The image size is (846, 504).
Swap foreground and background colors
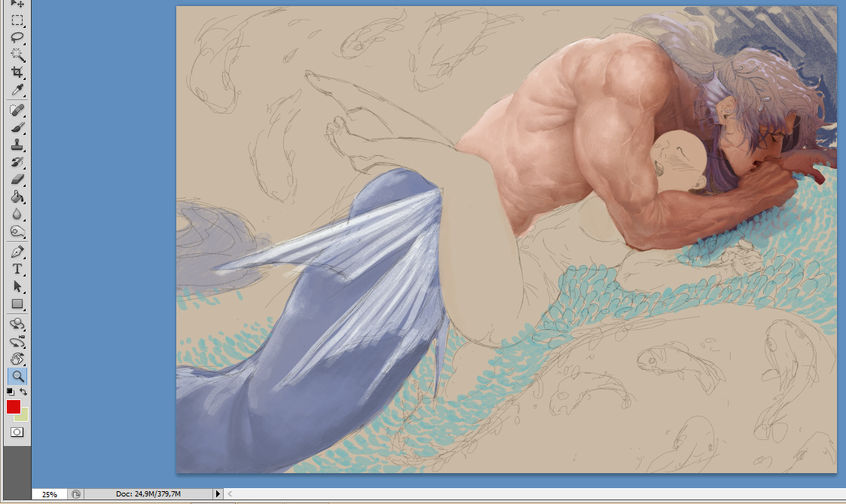pyautogui.click(x=23, y=392)
